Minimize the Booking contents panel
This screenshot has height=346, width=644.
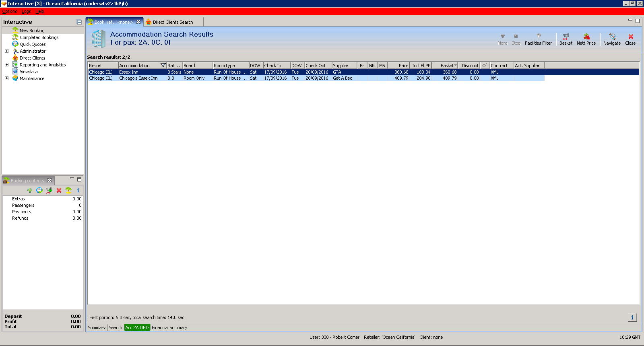click(x=72, y=179)
